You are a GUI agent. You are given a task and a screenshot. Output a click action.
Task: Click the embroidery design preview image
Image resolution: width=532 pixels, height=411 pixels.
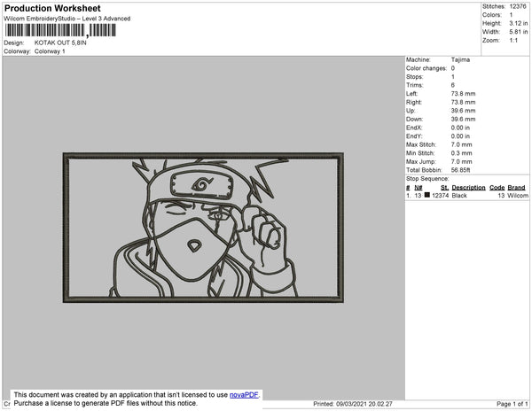click(203, 228)
